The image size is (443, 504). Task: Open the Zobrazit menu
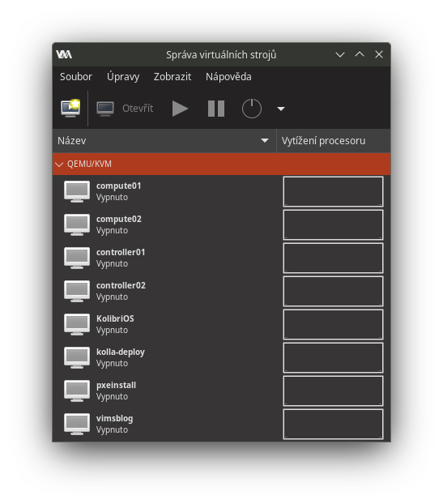coord(173,77)
